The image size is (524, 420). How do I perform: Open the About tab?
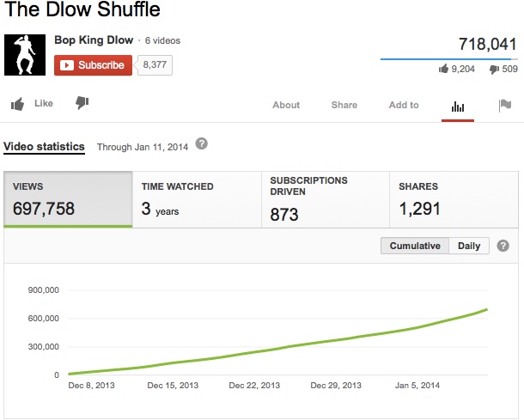286,105
